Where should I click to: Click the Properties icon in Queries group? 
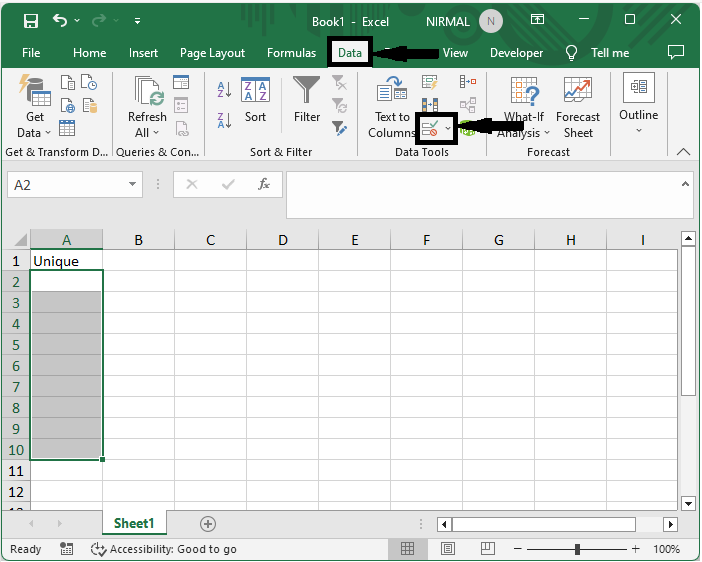(181, 106)
